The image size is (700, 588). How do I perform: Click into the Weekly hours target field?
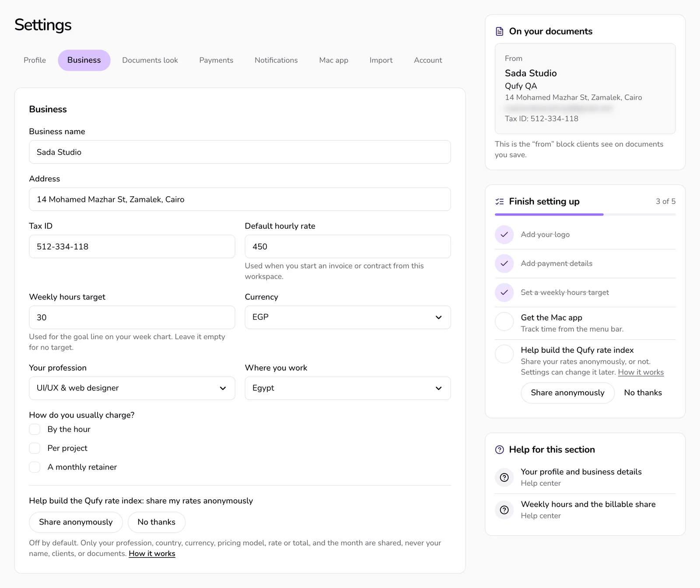point(132,317)
